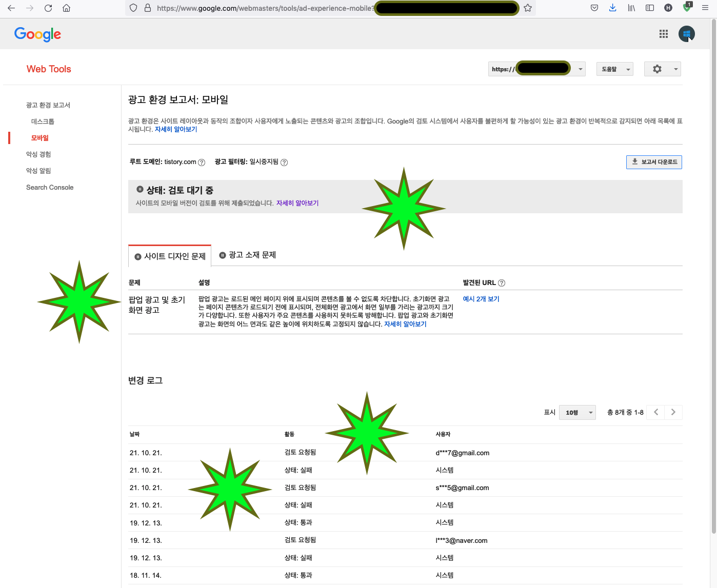
Task: Bookmark this page with star icon
Action: coord(528,8)
